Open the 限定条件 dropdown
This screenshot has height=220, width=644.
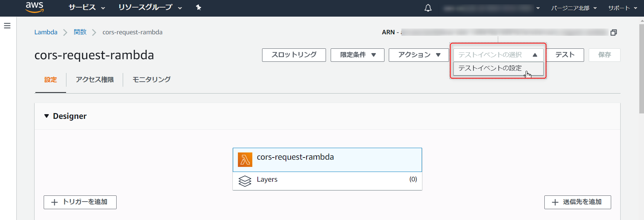(x=357, y=55)
